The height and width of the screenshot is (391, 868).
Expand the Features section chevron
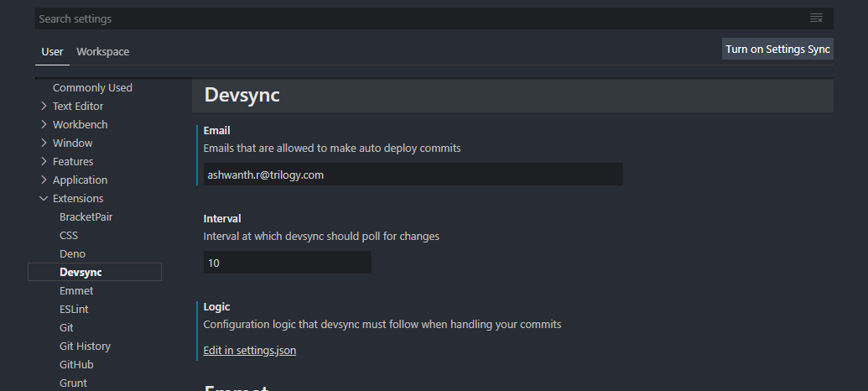(x=44, y=161)
